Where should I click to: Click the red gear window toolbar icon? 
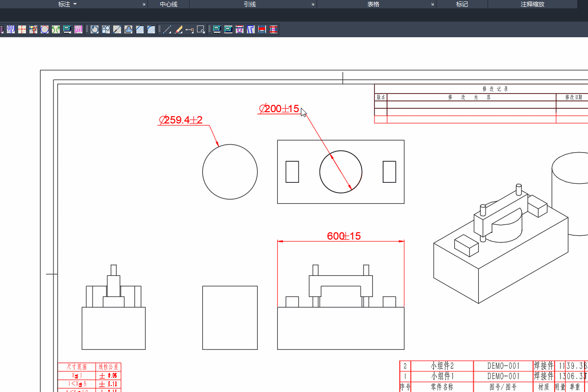point(240,29)
